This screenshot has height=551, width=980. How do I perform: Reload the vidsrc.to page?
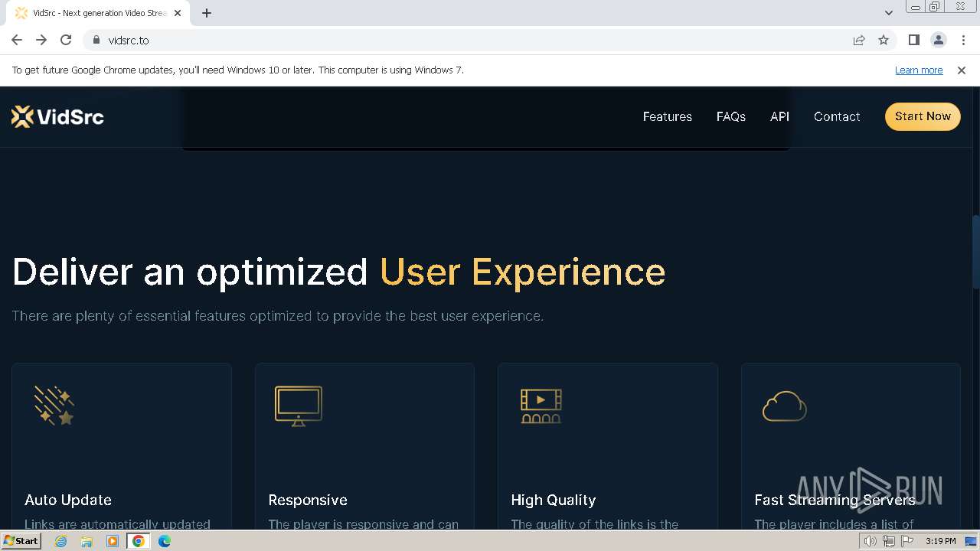point(66,40)
